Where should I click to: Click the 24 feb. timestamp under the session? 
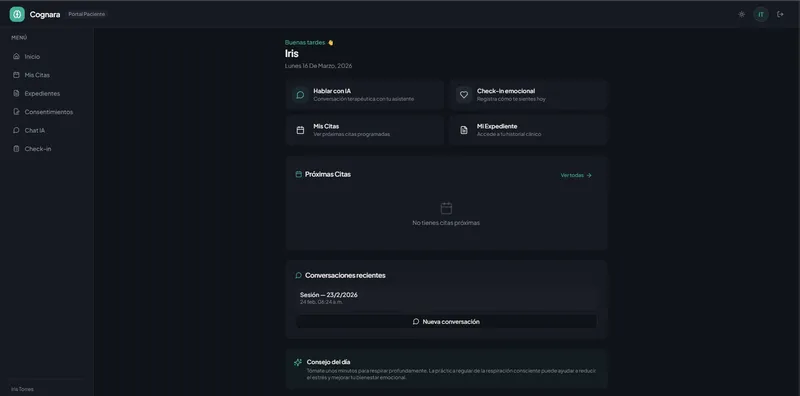coord(321,302)
